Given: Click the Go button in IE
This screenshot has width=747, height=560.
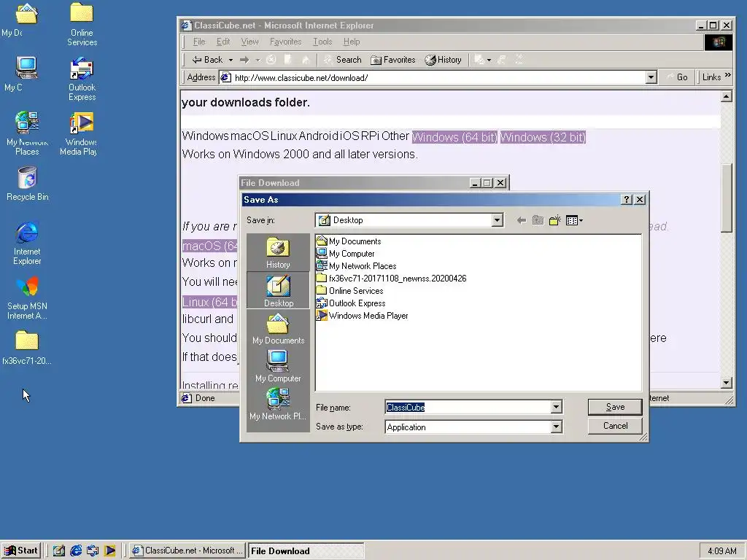Looking at the screenshot, I should [677, 77].
